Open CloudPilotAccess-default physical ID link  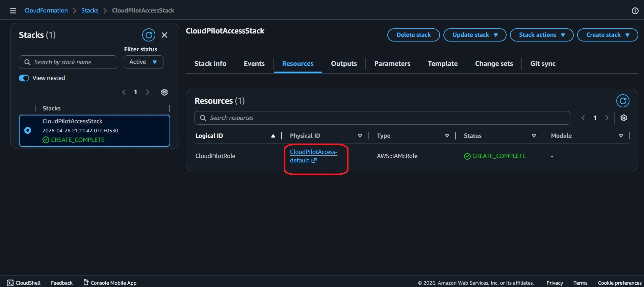[313, 156]
